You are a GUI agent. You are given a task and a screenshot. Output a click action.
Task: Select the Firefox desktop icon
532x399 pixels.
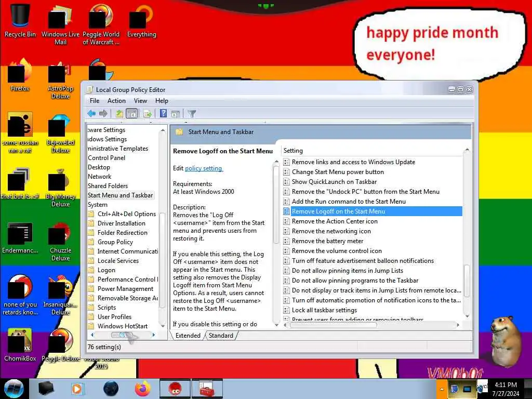(20, 75)
